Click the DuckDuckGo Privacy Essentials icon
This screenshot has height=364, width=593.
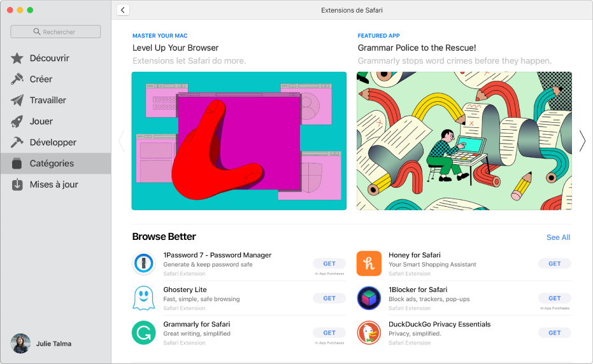coord(369,333)
